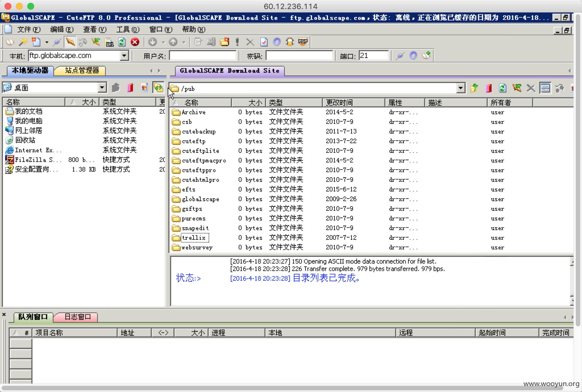The height and width of the screenshot is (392, 582).
Task: Click the grey Download arrow icon
Action: (153, 42)
